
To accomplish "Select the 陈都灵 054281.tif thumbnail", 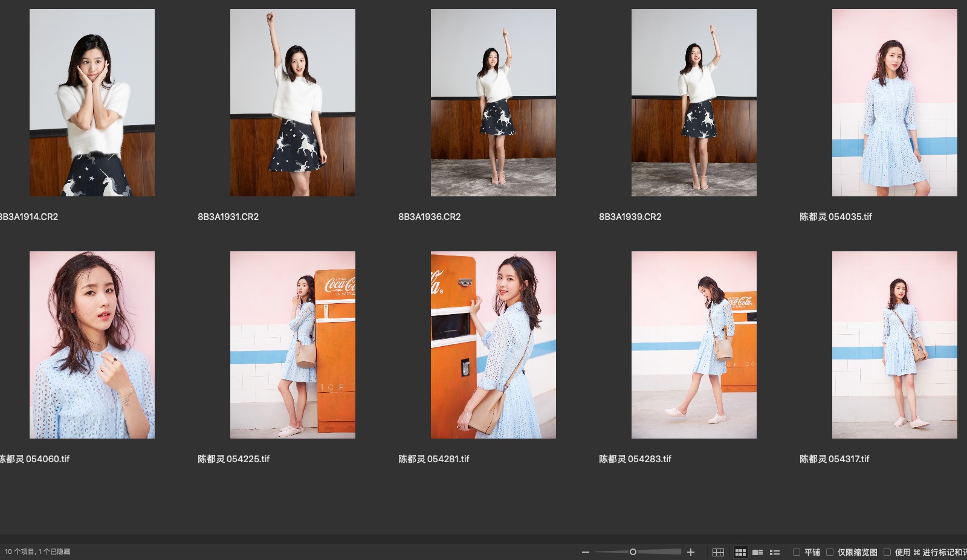I will click(x=493, y=345).
